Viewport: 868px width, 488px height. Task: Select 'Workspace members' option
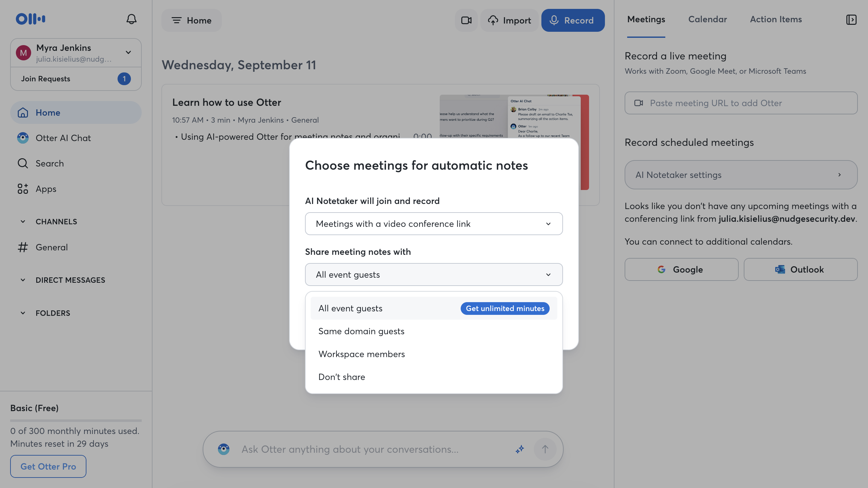click(434, 354)
